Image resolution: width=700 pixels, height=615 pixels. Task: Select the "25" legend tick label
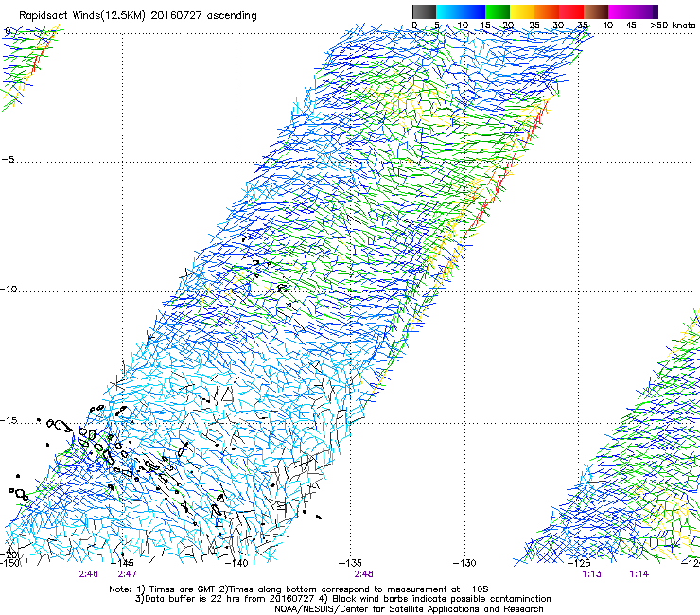coord(534,26)
